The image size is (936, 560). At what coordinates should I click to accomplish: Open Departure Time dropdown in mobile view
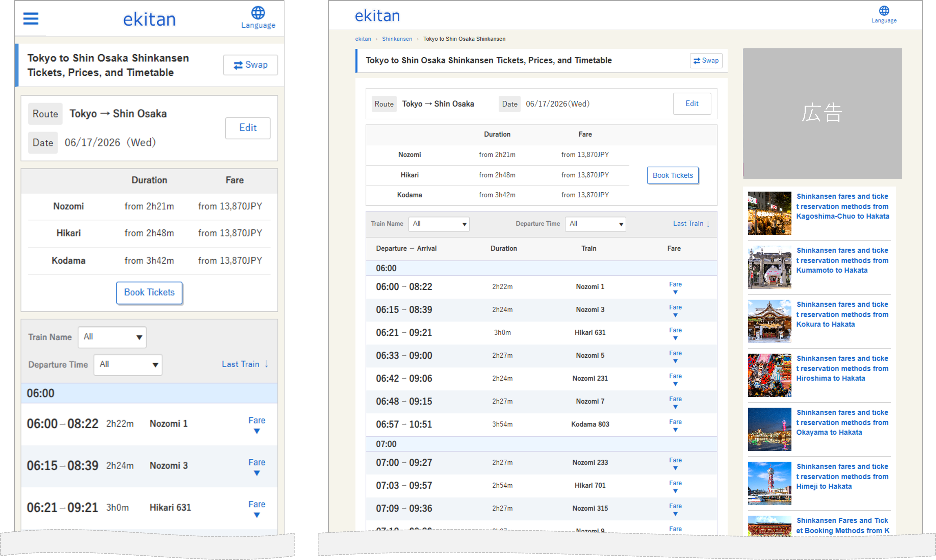pyautogui.click(x=128, y=364)
